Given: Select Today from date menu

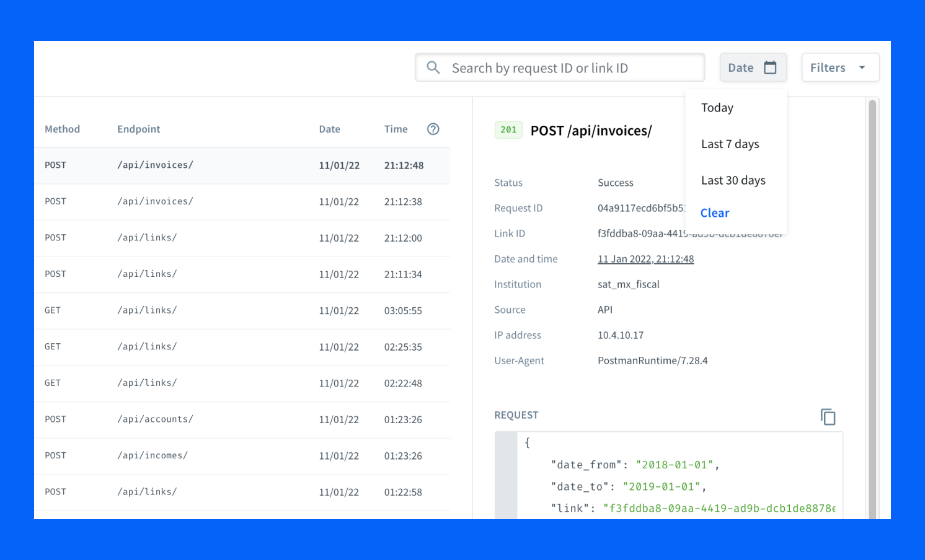Looking at the screenshot, I should pyautogui.click(x=717, y=108).
